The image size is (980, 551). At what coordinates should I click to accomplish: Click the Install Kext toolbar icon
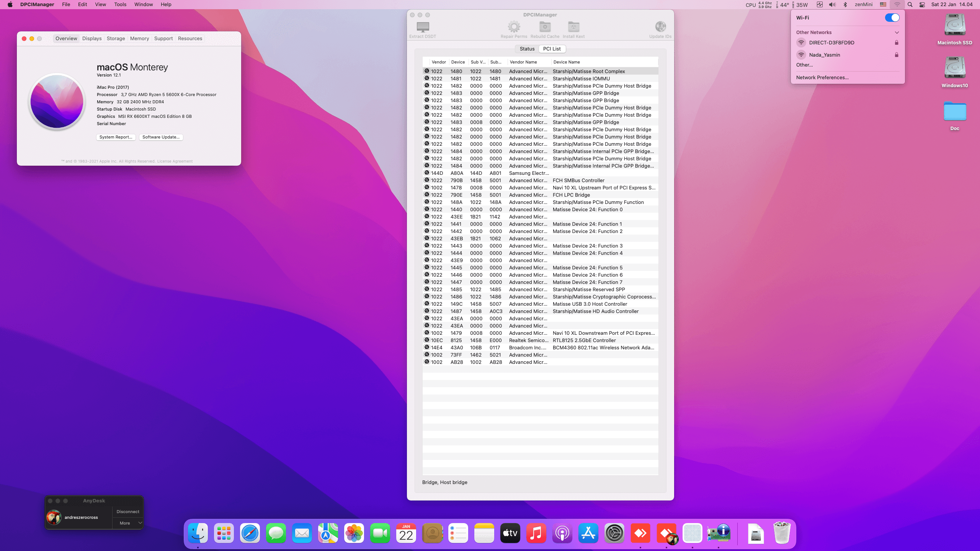point(573,27)
